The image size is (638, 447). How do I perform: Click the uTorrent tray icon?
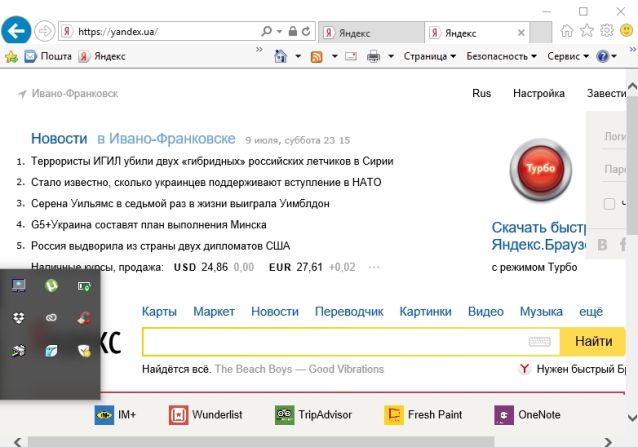click(50, 286)
